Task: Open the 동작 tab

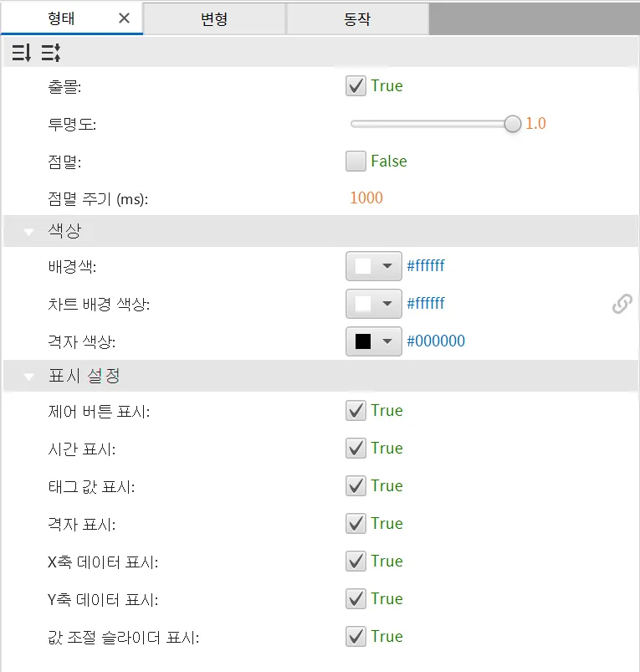Action: (x=358, y=18)
